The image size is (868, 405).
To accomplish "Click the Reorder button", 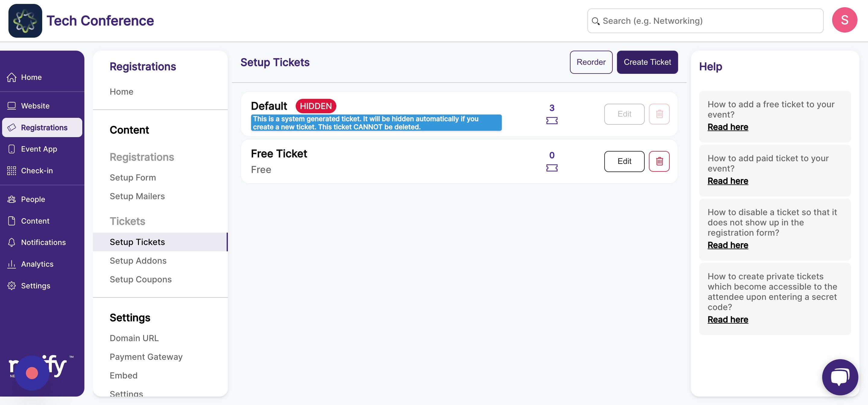I will coord(591,62).
